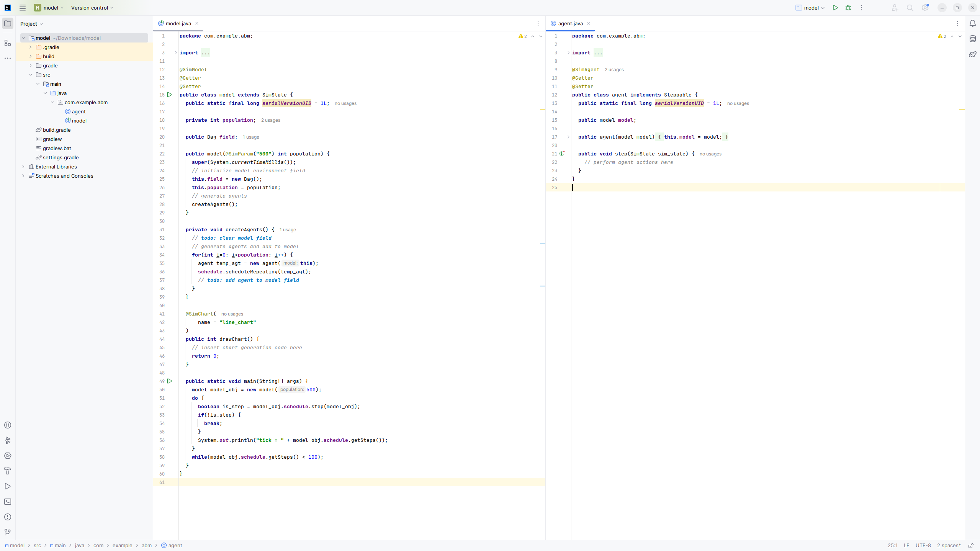This screenshot has width=980, height=551.
Task: Toggle read-only lock icon in status bar
Action: (971, 546)
